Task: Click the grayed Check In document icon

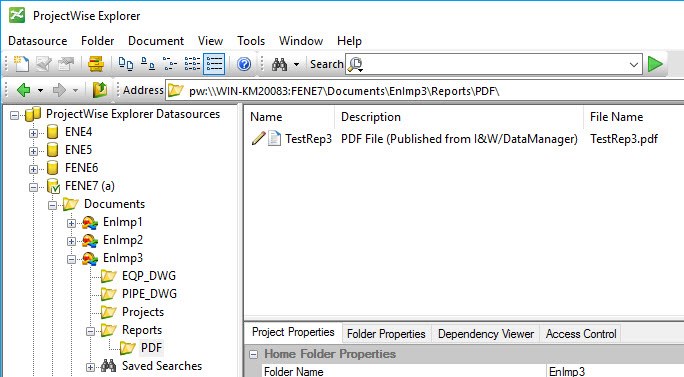Action: click(43, 64)
